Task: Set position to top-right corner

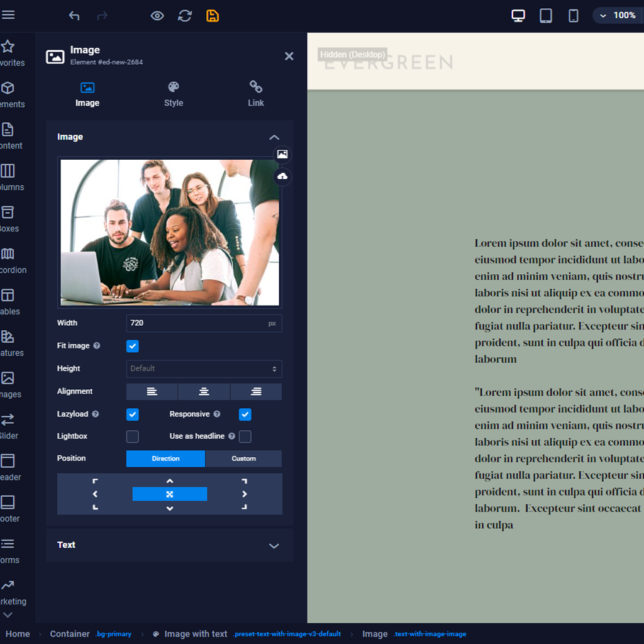Action: 244,481
